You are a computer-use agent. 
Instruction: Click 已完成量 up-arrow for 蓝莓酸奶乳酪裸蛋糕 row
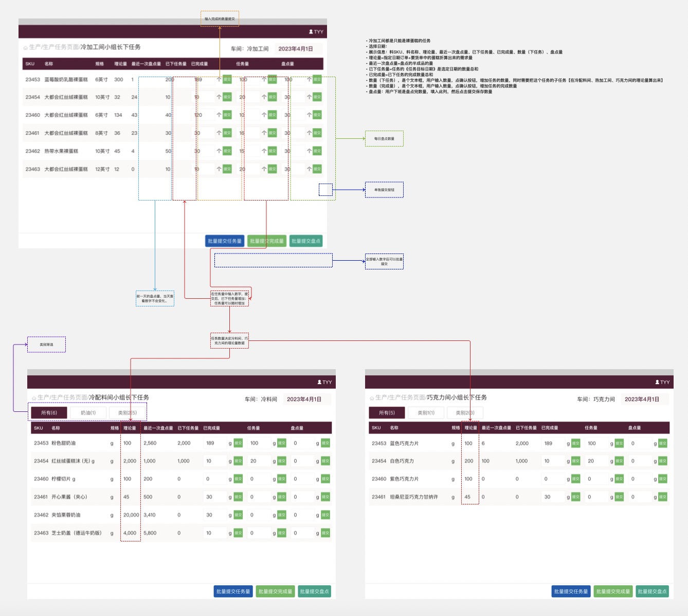point(219,79)
